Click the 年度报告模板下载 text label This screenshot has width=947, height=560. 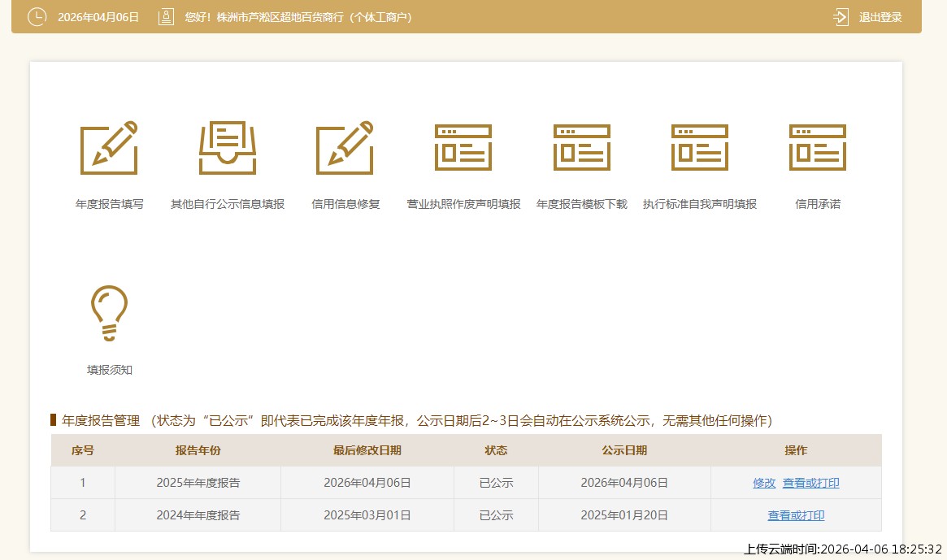click(x=582, y=204)
